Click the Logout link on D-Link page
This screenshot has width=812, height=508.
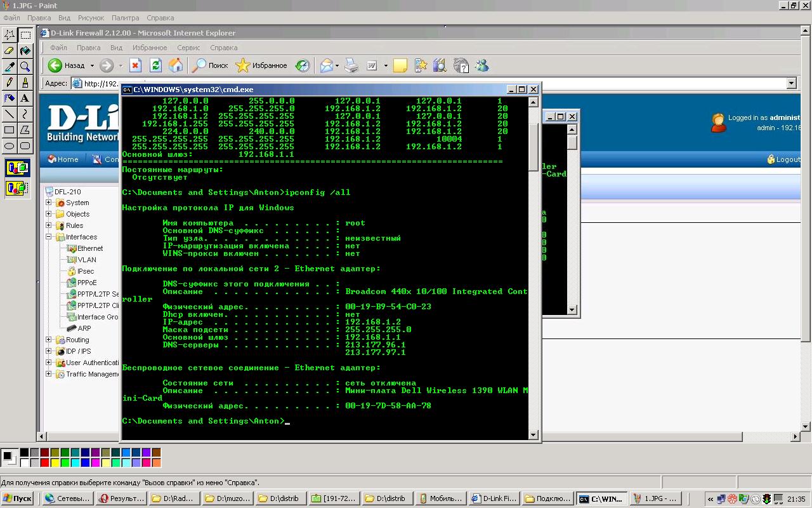point(784,159)
